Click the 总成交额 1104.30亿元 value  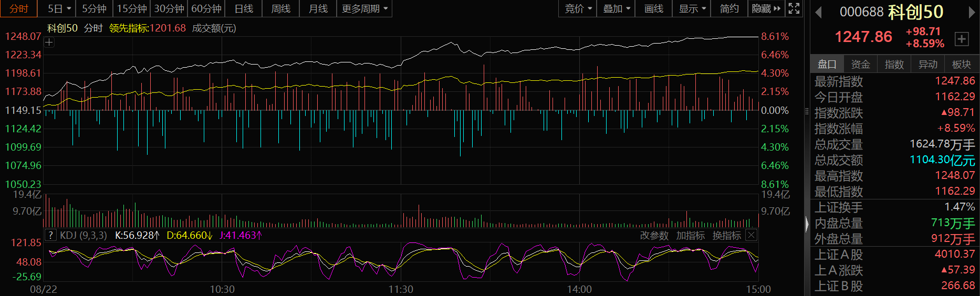[x=942, y=160]
